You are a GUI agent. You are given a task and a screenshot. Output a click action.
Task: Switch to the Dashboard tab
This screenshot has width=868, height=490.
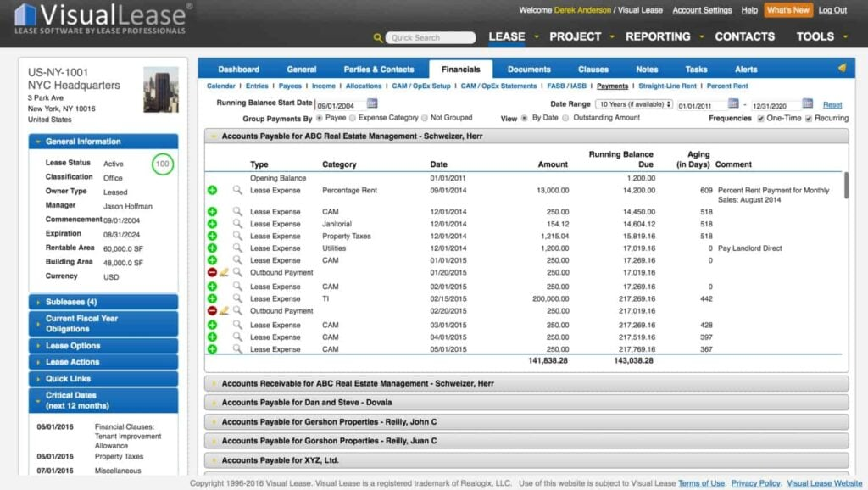pyautogui.click(x=238, y=70)
